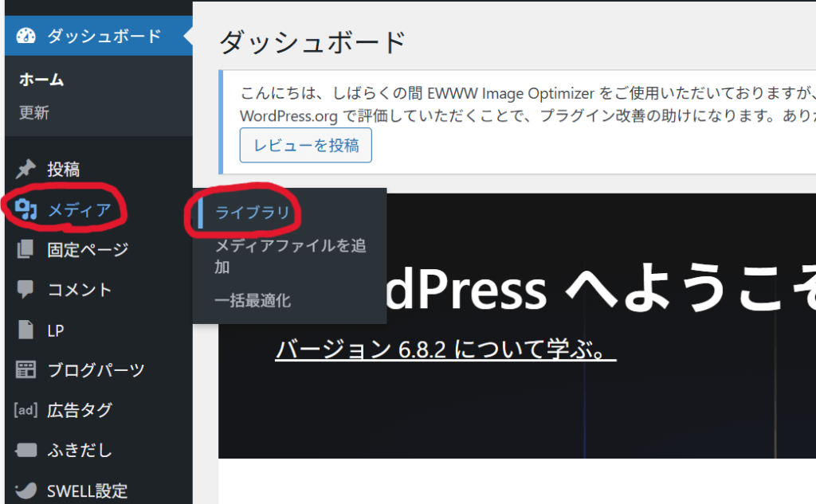Open the 投稿 menu label
816x504 pixels.
coord(63,169)
